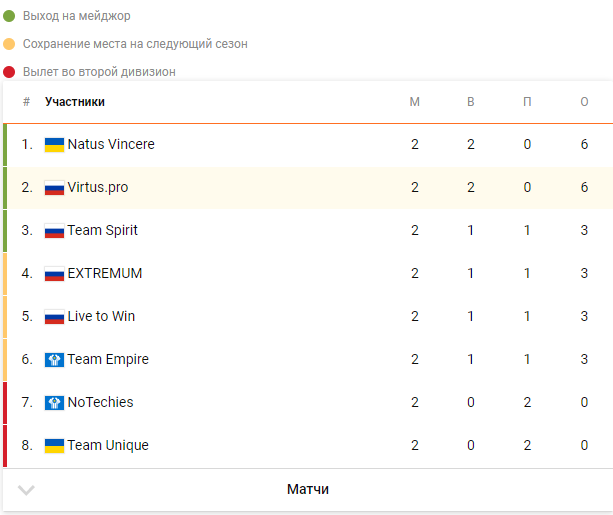Open the Team Unique team link
This screenshot has height=515, width=613.
click(x=108, y=445)
